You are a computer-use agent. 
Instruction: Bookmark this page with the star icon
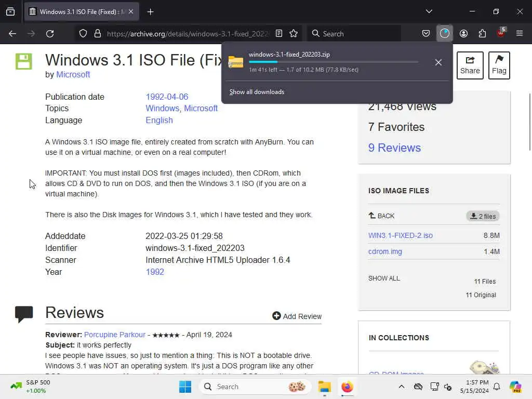(294, 34)
